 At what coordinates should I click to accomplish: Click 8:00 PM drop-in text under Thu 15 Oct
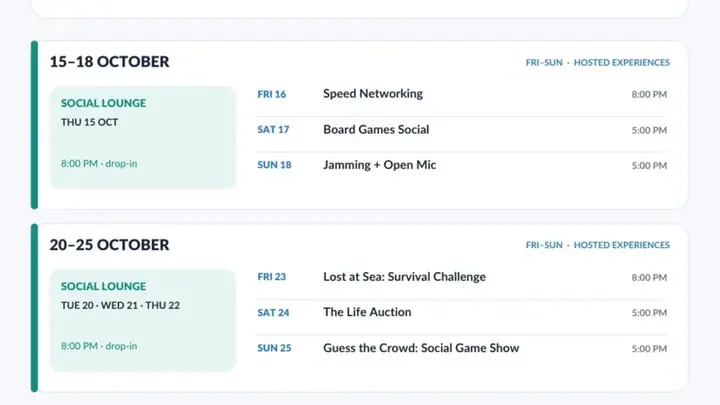(99, 163)
